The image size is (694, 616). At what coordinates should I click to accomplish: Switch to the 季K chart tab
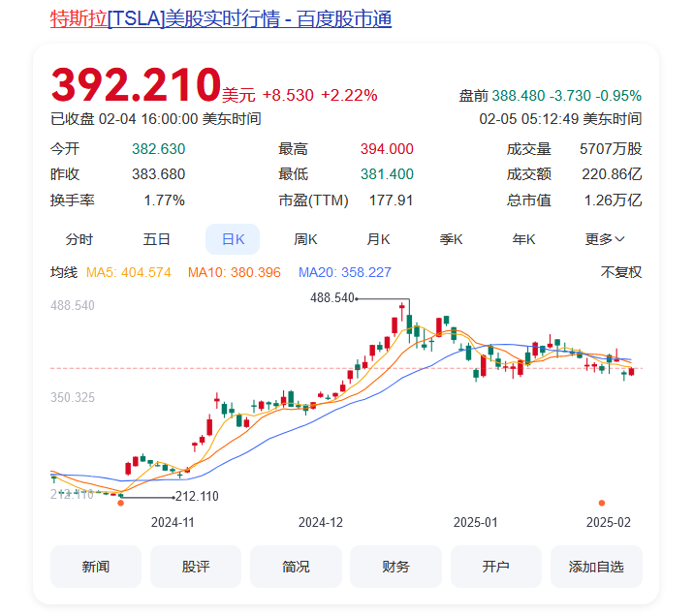[451, 239]
